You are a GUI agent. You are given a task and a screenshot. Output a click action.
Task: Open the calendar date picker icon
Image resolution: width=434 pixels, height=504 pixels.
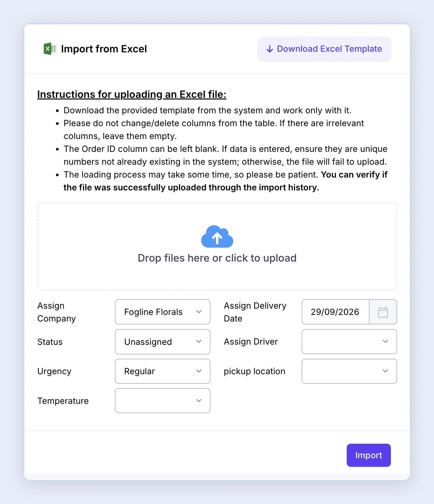[383, 312]
